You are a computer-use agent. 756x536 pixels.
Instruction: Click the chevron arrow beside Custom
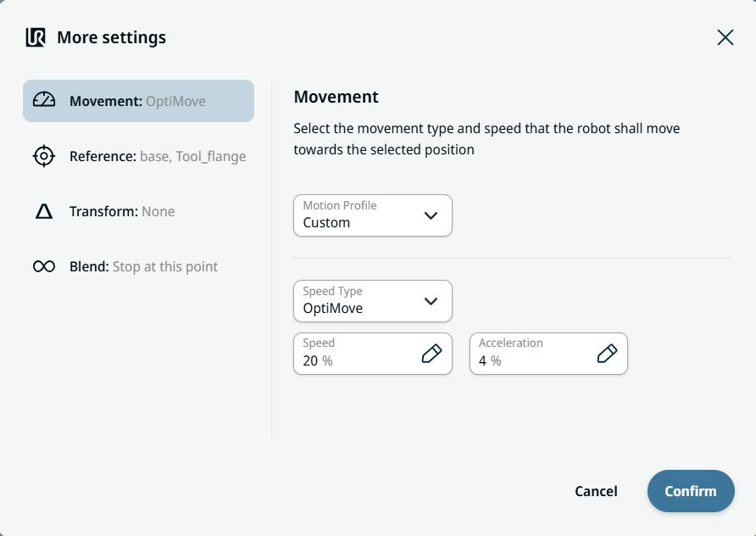[x=431, y=215]
